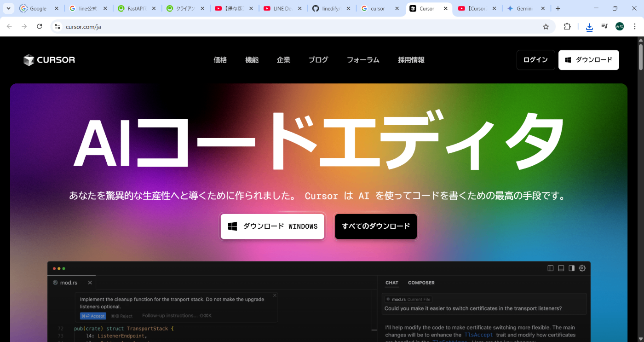Click the Reject button in inline prompt
Viewport: 644px width, 342px height.
tap(122, 316)
